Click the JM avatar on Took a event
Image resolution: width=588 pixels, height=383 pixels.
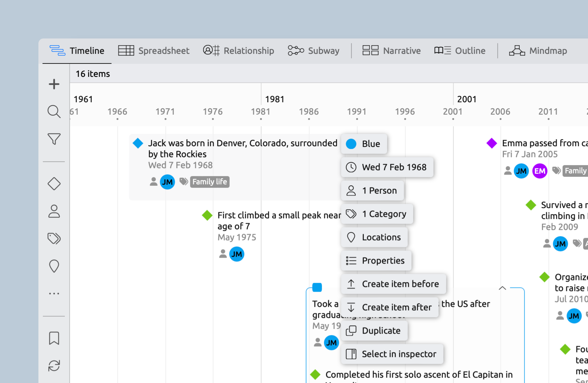(x=332, y=343)
